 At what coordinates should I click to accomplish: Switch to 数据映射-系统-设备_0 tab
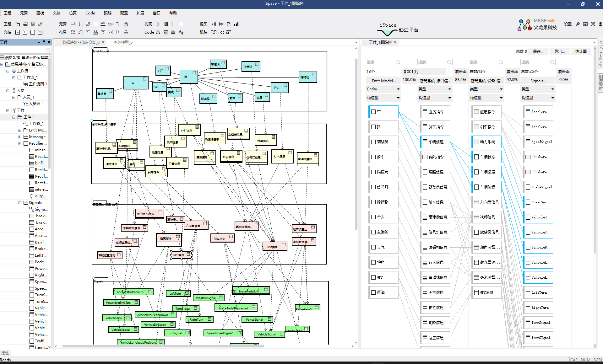click(x=81, y=42)
